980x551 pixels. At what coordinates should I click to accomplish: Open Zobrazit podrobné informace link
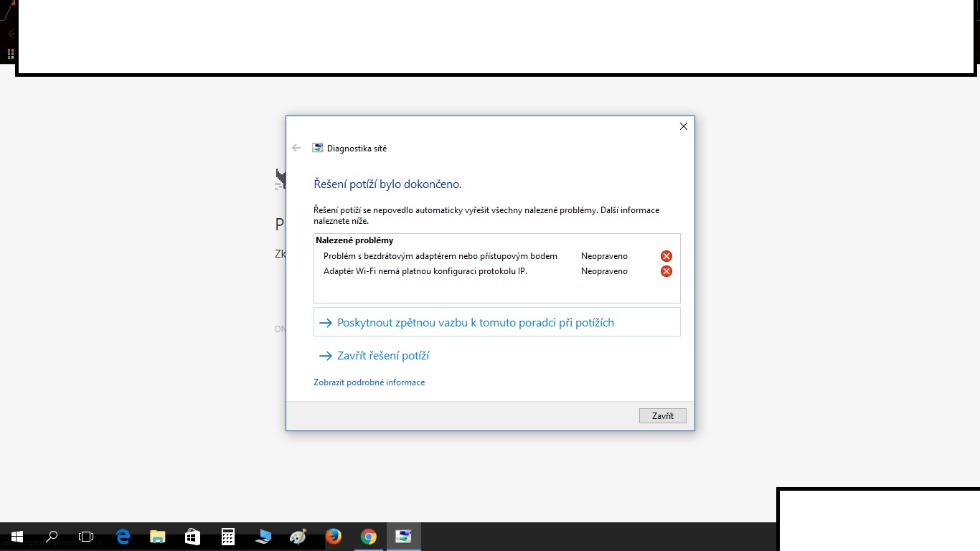pos(369,382)
